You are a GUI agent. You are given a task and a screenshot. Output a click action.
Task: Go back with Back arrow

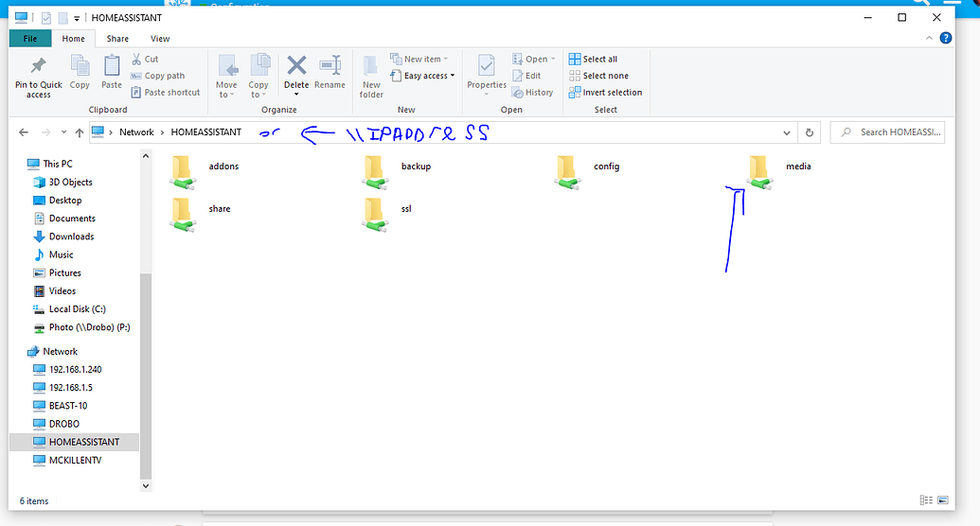[24, 132]
